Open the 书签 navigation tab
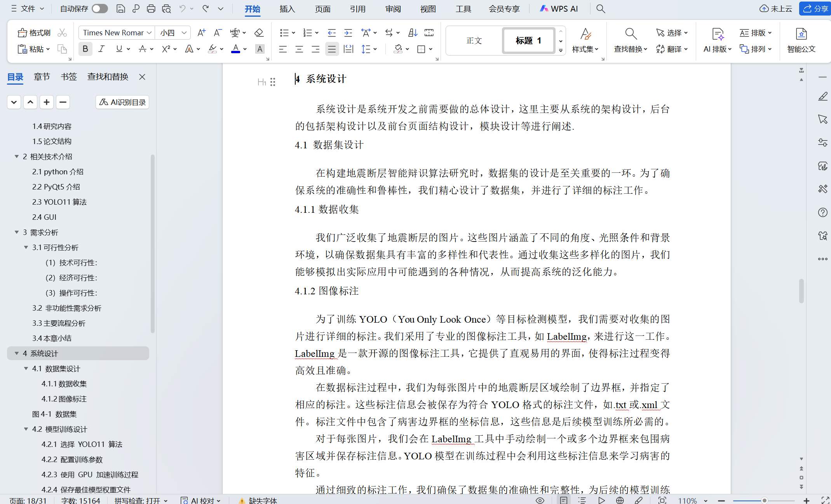The height and width of the screenshot is (504, 831). (68, 76)
